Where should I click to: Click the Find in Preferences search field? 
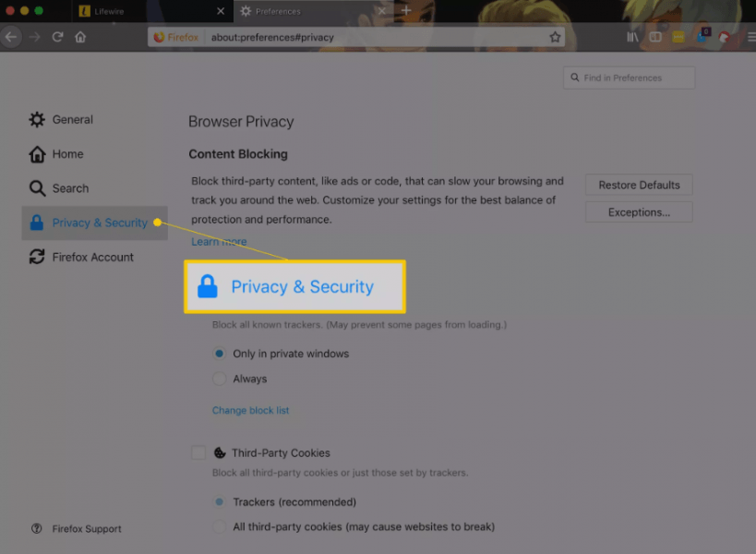(628, 78)
